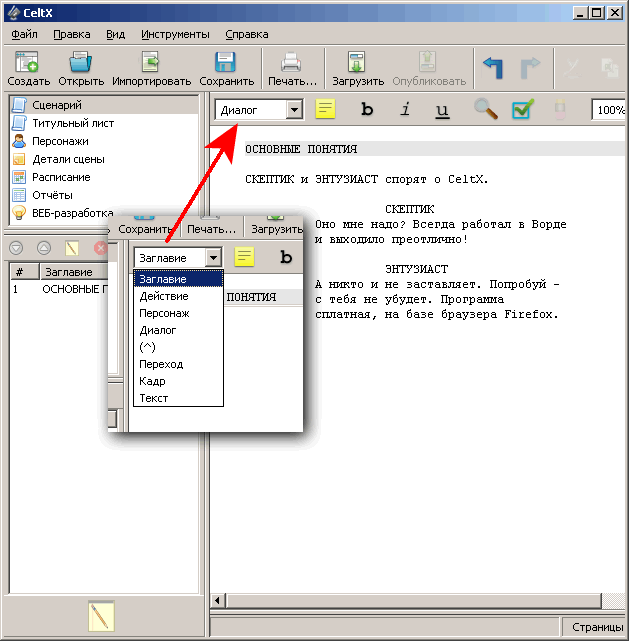The width and height of the screenshot is (629, 641).
Task: Choose Диалог in dropdown list
Action: coord(178,330)
